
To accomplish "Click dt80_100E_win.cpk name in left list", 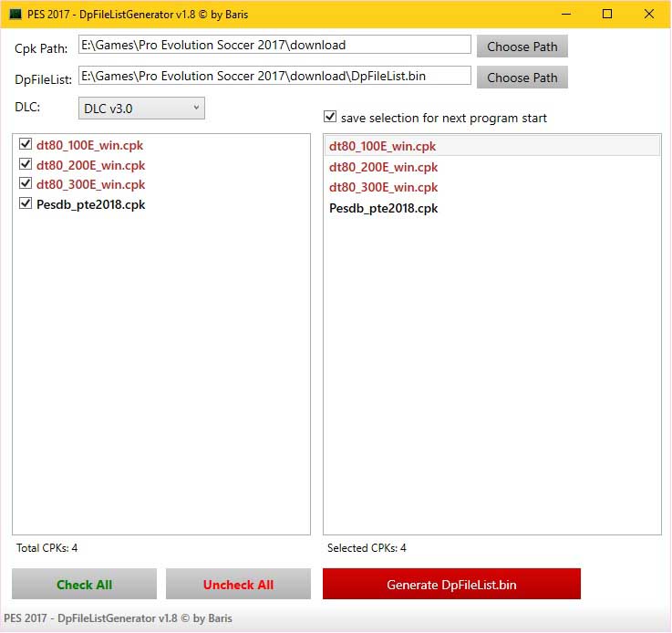I will coord(89,145).
